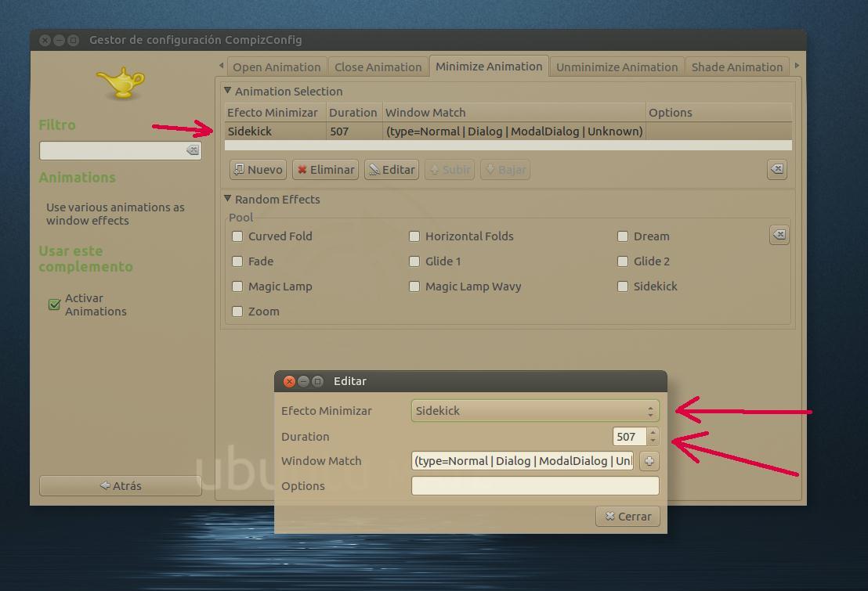Click the plus icon beside Window Match

pos(649,461)
